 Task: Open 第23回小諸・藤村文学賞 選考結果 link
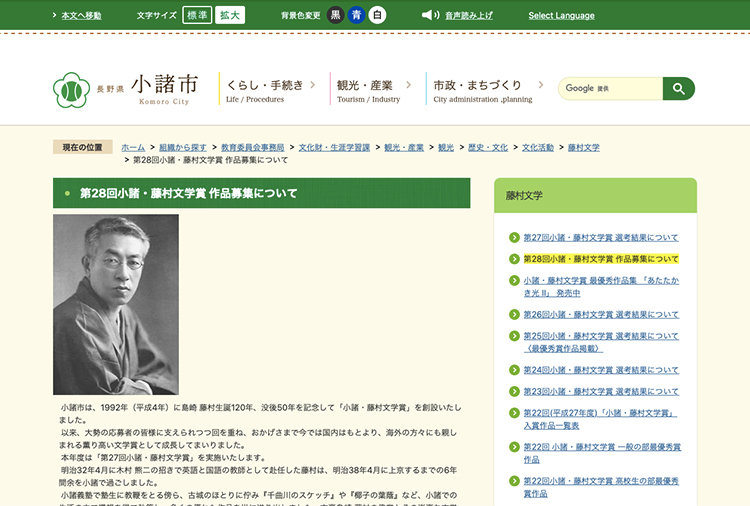[601, 392]
